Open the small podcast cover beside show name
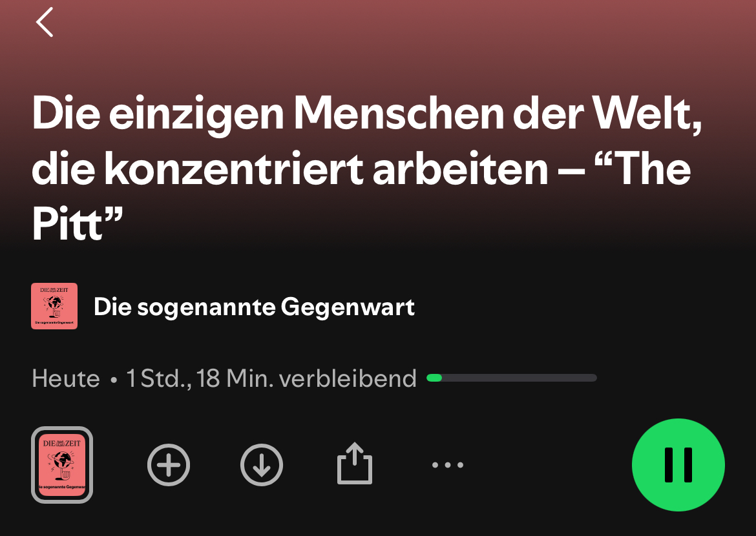 click(x=54, y=306)
